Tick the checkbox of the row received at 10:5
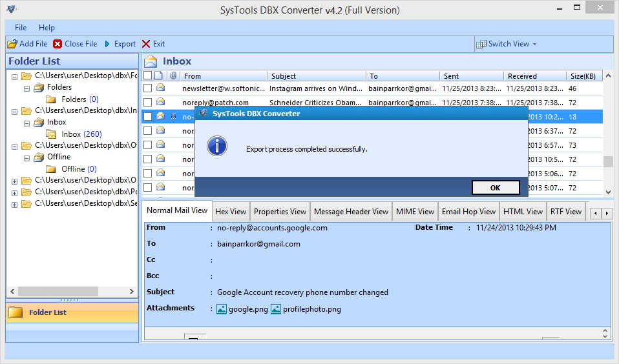The height and width of the screenshot is (364, 619). pos(148,159)
